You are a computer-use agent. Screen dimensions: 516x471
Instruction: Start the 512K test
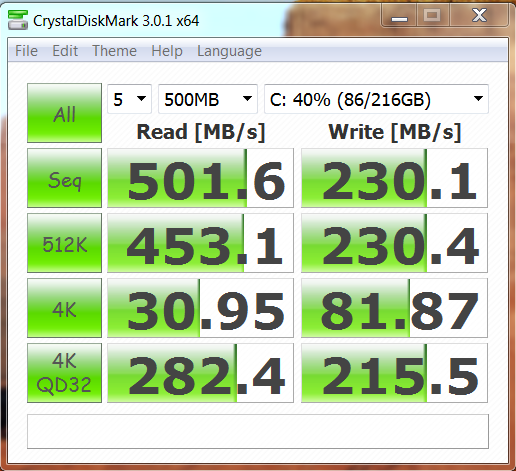[x=64, y=243]
